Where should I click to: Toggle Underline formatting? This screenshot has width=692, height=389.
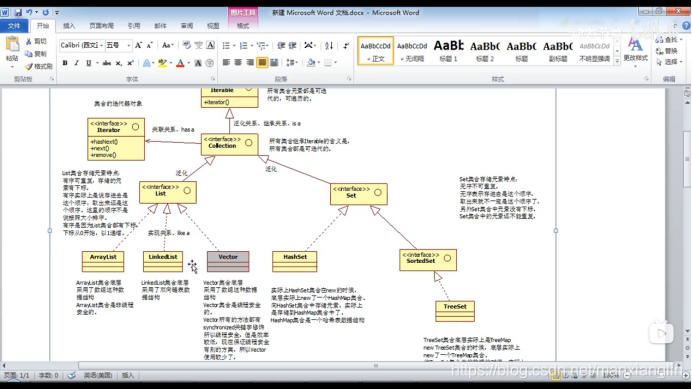89,63
